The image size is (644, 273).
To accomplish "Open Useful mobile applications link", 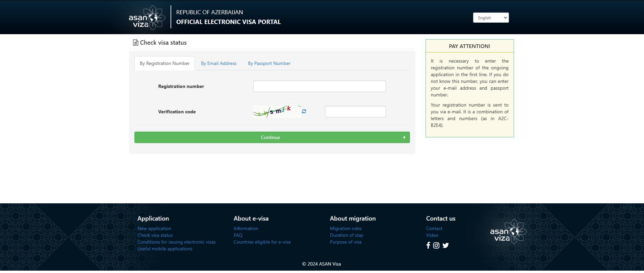I will point(165,249).
